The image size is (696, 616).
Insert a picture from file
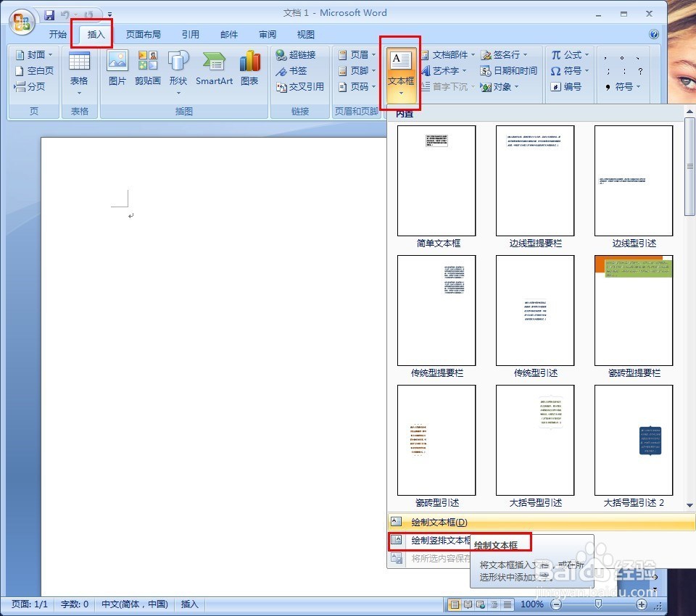click(117, 67)
